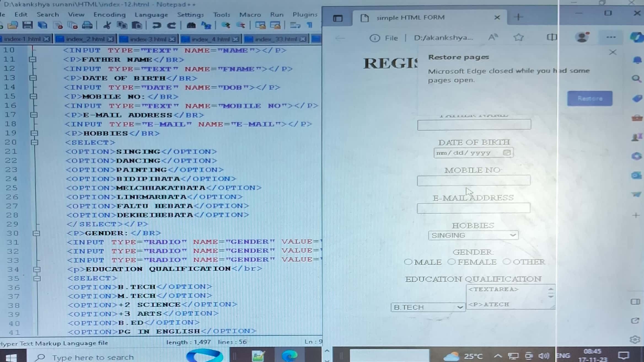Click the MOBILE NO text field

coord(473,181)
